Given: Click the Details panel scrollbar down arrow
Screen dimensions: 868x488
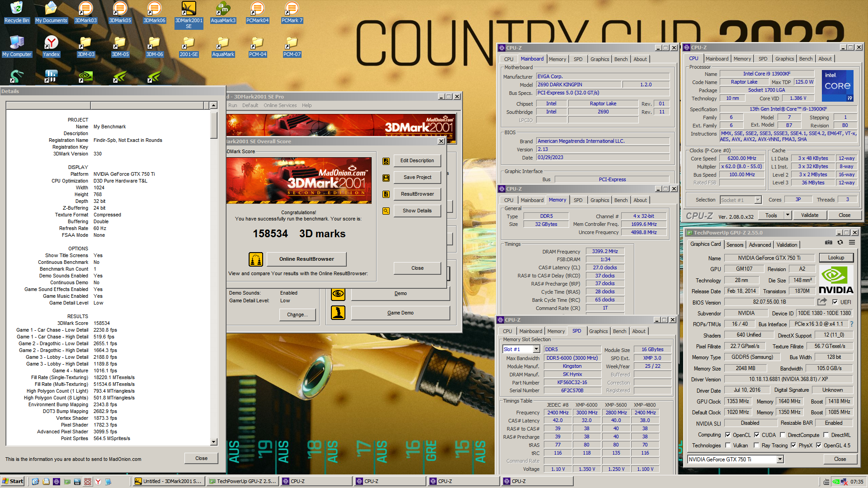Looking at the screenshot, I should [x=213, y=442].
